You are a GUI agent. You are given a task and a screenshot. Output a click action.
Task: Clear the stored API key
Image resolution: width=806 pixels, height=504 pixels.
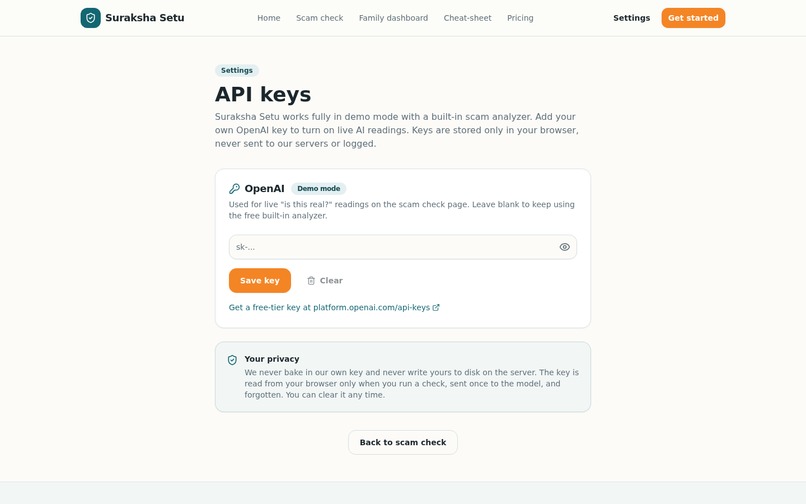point(325,280)
